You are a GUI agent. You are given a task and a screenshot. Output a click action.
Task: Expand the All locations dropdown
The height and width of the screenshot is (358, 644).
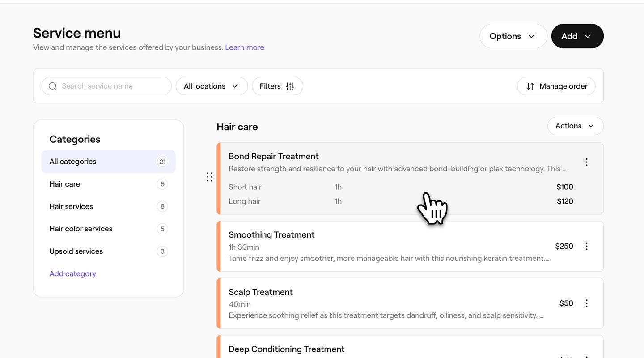tap(211, 86)
